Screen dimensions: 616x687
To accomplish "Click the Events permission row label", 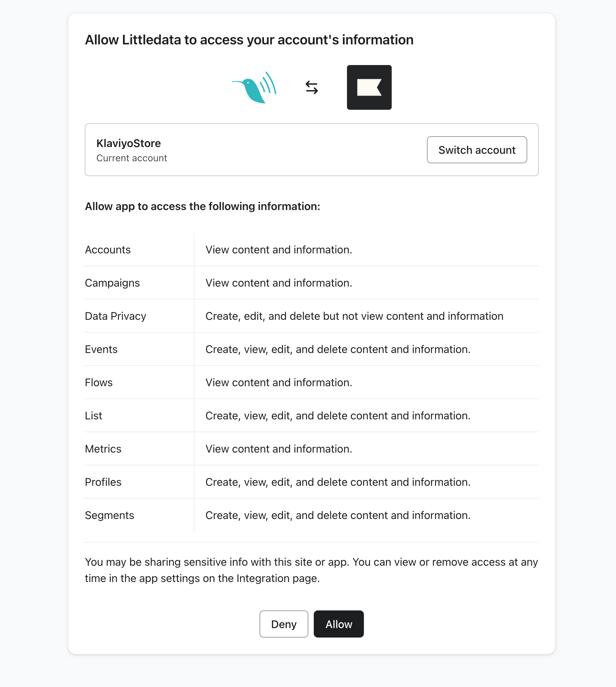I will tap(101, 349).
